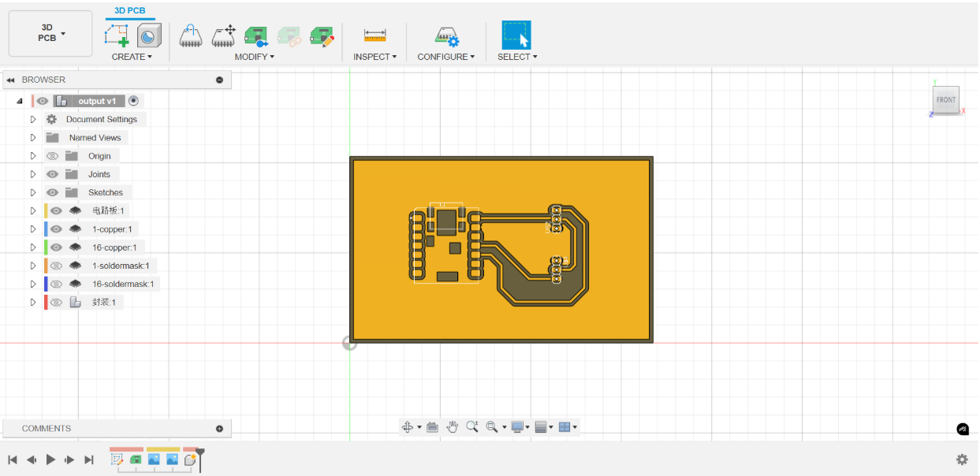Show the hidden Origin folder

(x=53, y=156)
